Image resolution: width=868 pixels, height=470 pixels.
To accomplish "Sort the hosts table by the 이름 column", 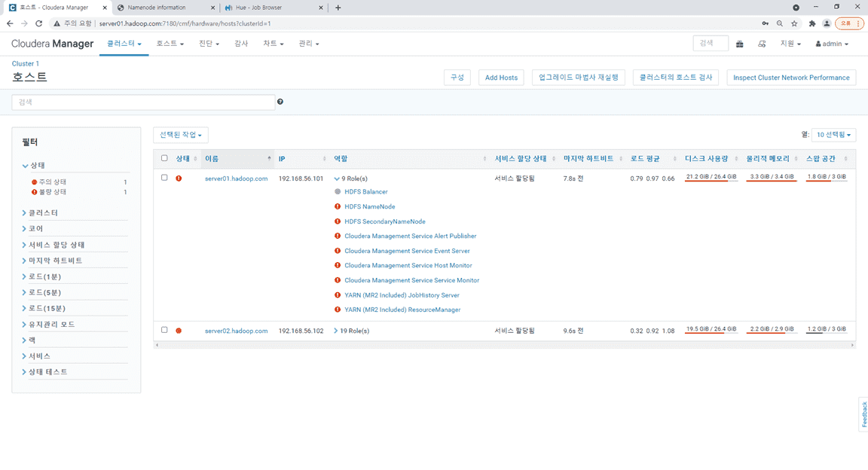I will click(x=237, y=159).
